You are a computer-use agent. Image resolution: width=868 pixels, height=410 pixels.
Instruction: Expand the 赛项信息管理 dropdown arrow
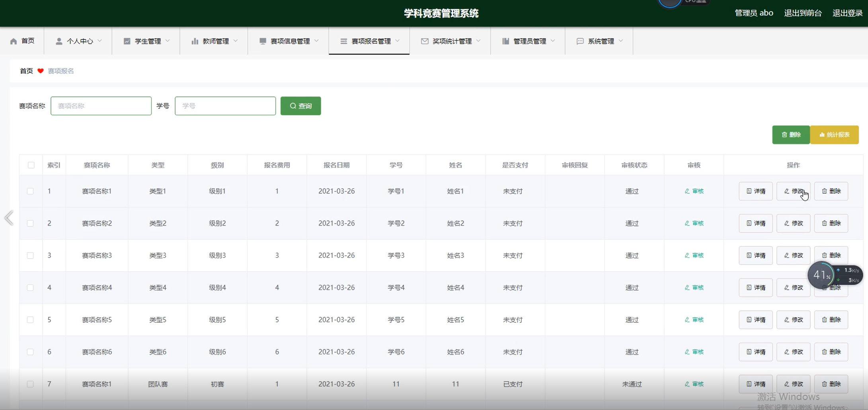point(317,41)
